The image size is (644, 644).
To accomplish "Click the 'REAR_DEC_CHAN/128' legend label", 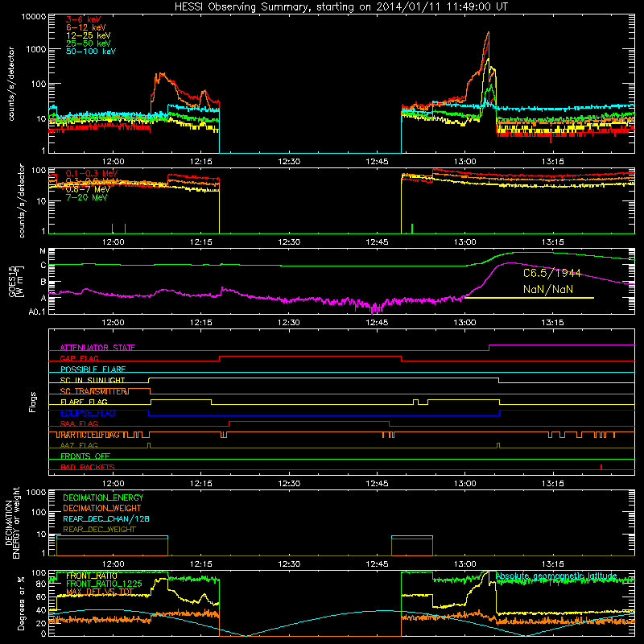I will coord(106,519).
